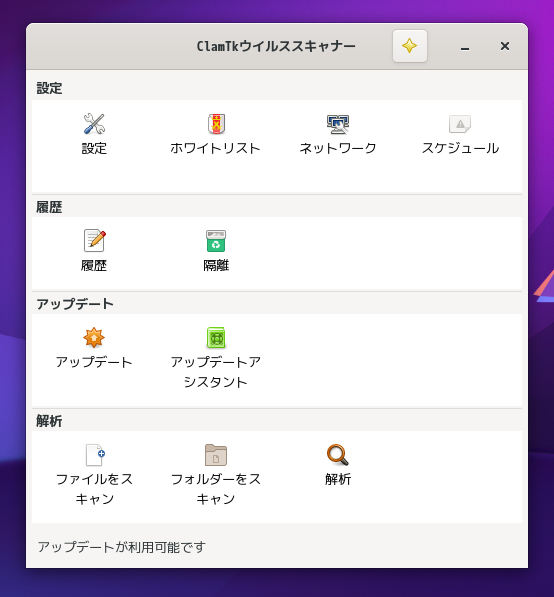
Task: Click the ネットワーク label
Action: [338, 148]
